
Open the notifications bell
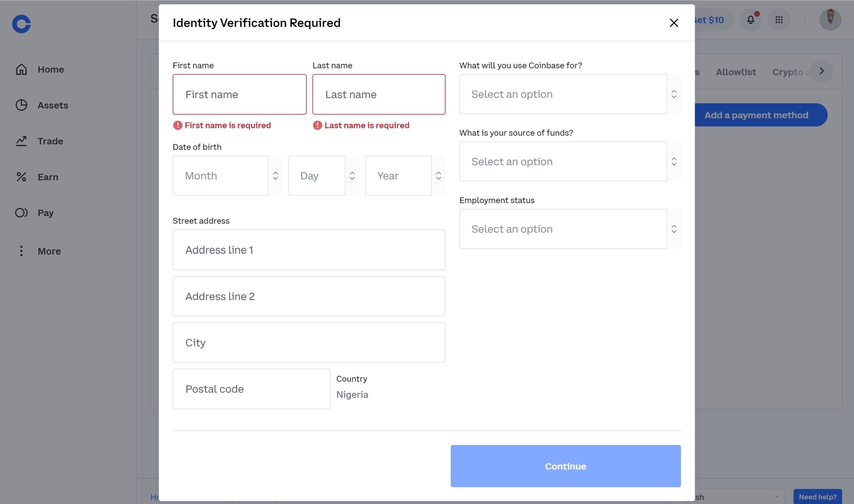(751, 20)
